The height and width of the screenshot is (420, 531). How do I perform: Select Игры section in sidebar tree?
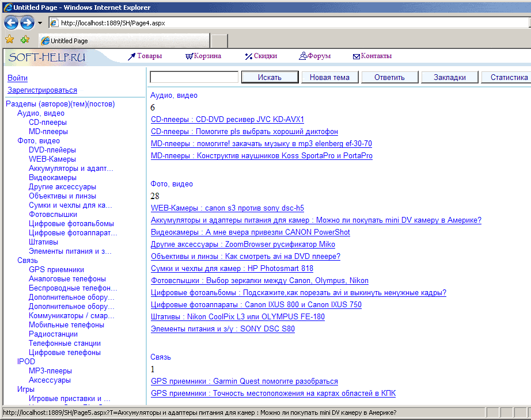pyautogui.click(x=26, y=389)
